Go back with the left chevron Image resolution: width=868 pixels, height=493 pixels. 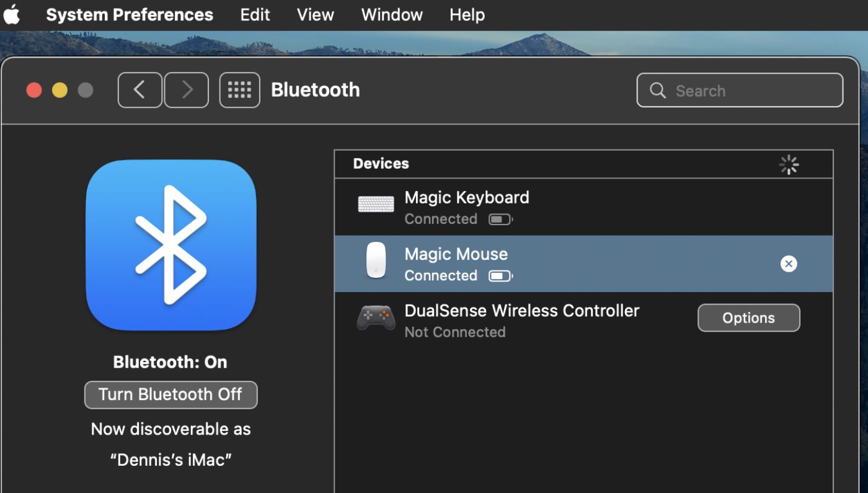tap(139, 91)
